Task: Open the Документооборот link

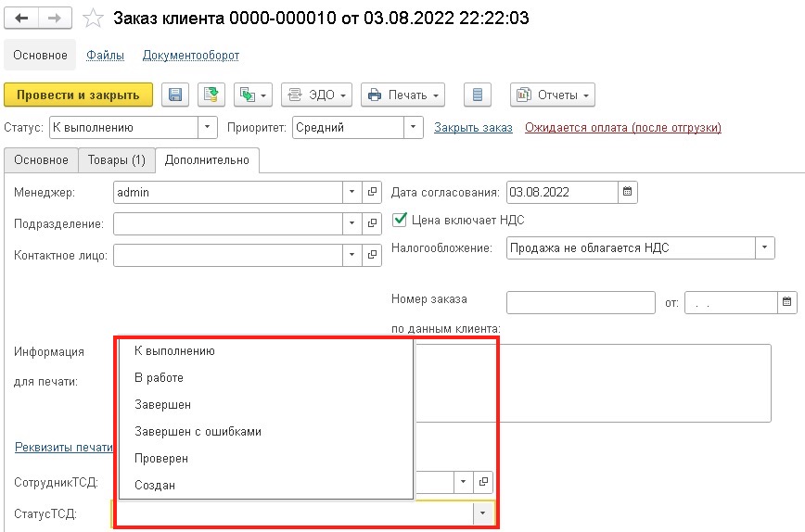Action: [191, 55]
